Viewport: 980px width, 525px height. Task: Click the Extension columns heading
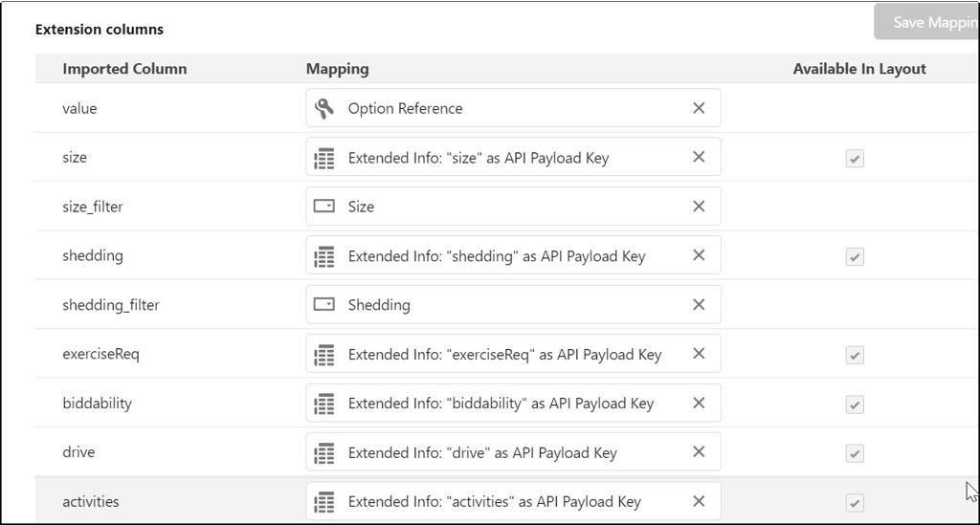tap(100, 30)
